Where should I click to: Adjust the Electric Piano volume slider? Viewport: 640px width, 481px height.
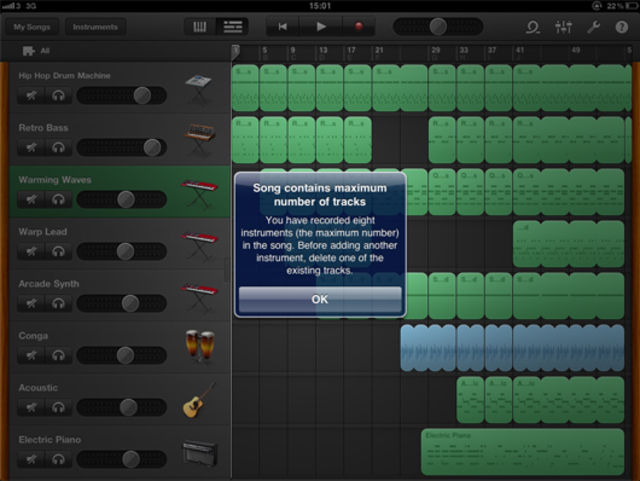(x=122, y=459)
